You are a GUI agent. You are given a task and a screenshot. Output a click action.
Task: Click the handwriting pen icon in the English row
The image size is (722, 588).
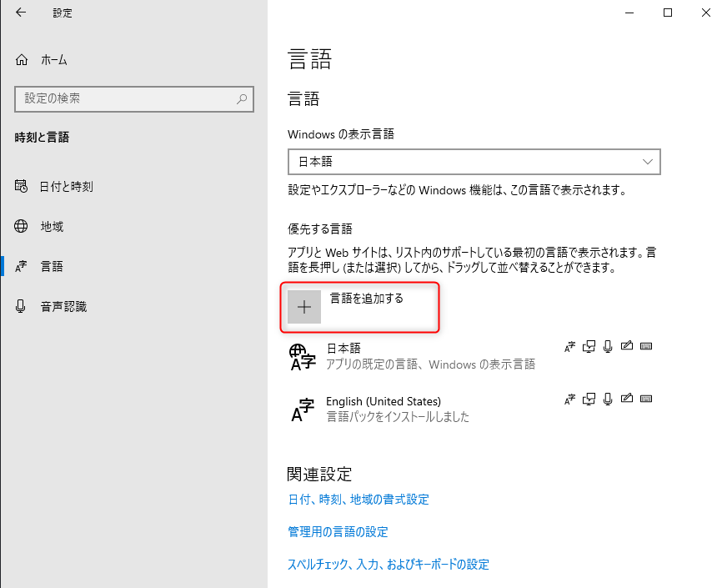[627, 399]
